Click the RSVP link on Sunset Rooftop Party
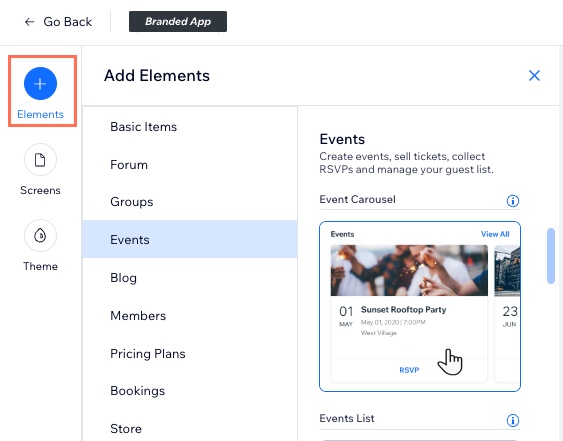 [409, 370]
